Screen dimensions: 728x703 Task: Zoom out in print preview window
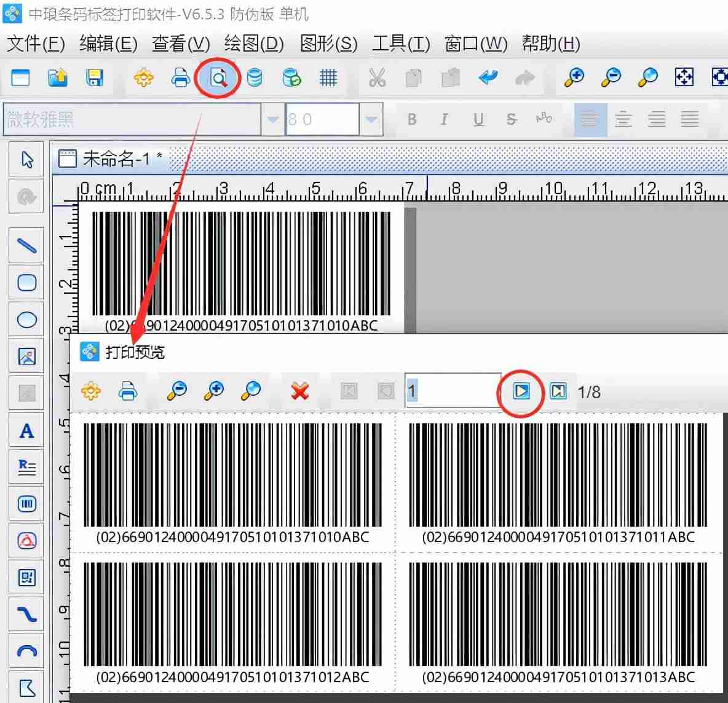point(177,391)
